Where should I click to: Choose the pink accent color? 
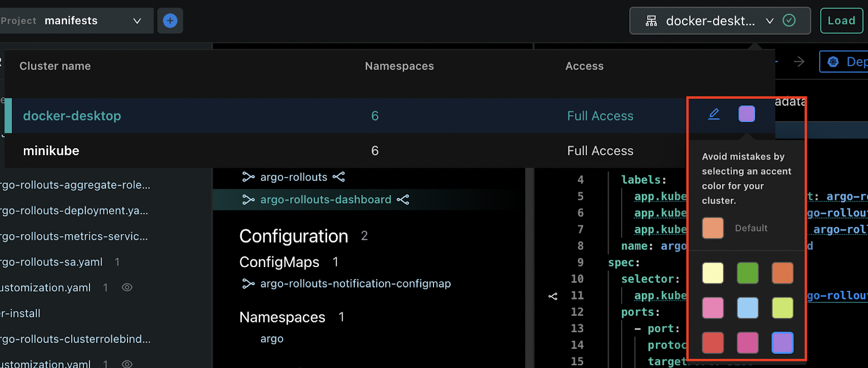(713, 308)
